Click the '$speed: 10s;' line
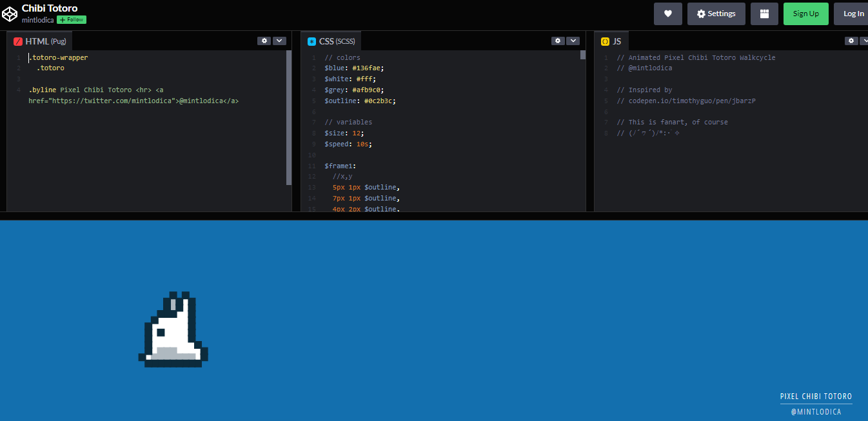Screen dimensions: 868x421 (x=348, y=144)
